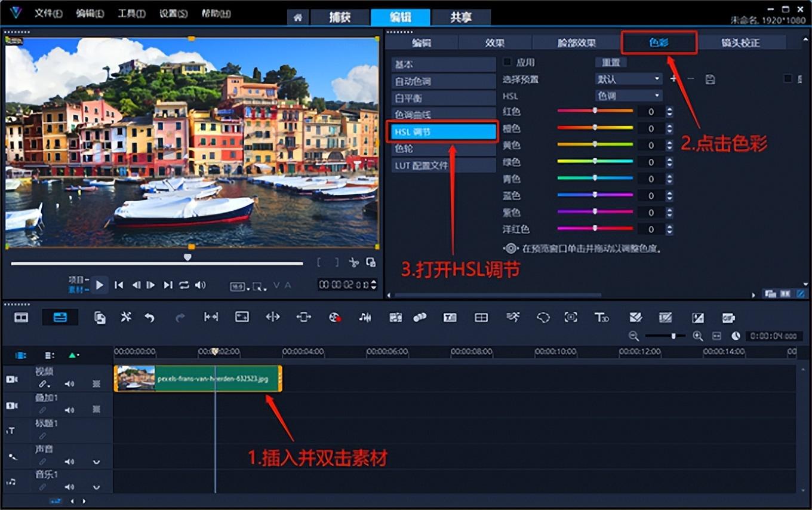The image size is (812, 510).
Task: Toggle 视频 track transparency icon
Action: (x=96, y=385)
